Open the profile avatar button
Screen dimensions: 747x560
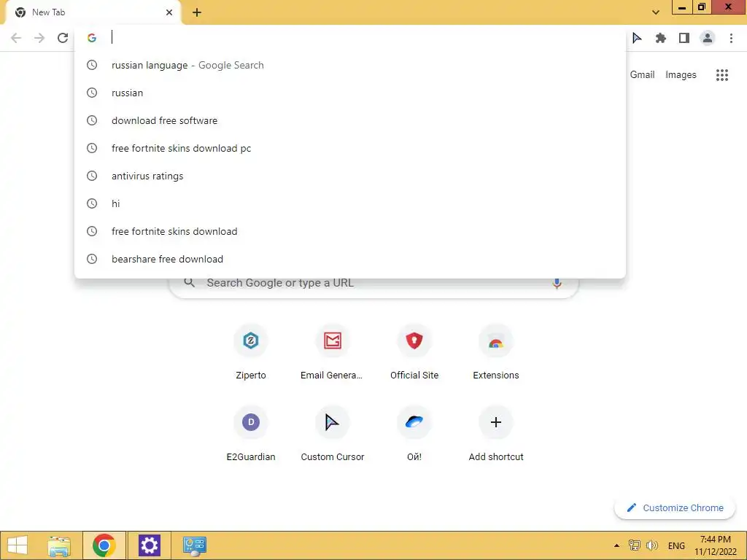708,38
